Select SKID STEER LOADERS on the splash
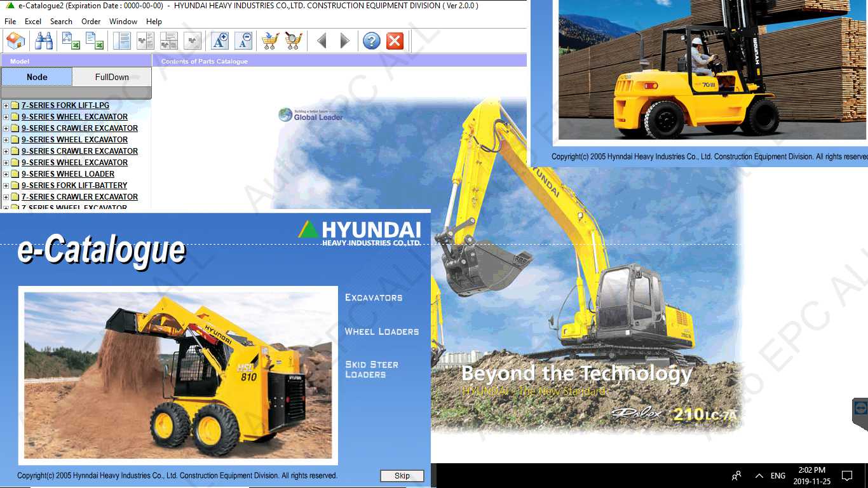The height and width of the screenshot is (488, 868). point(372,370)
